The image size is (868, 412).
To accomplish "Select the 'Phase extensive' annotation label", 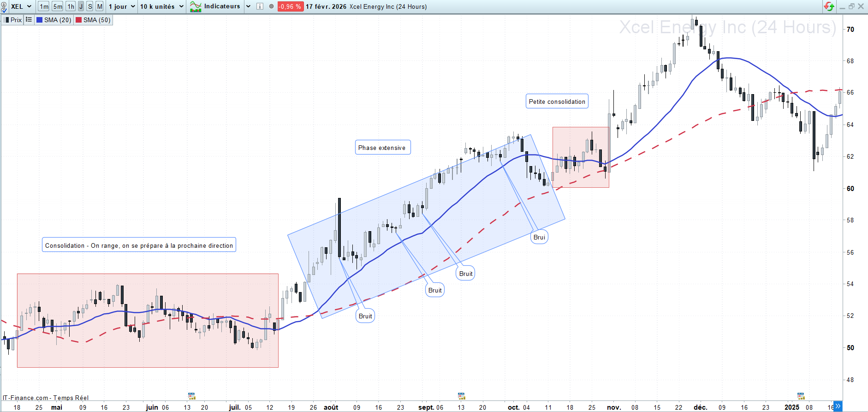I will coord(382,148).
